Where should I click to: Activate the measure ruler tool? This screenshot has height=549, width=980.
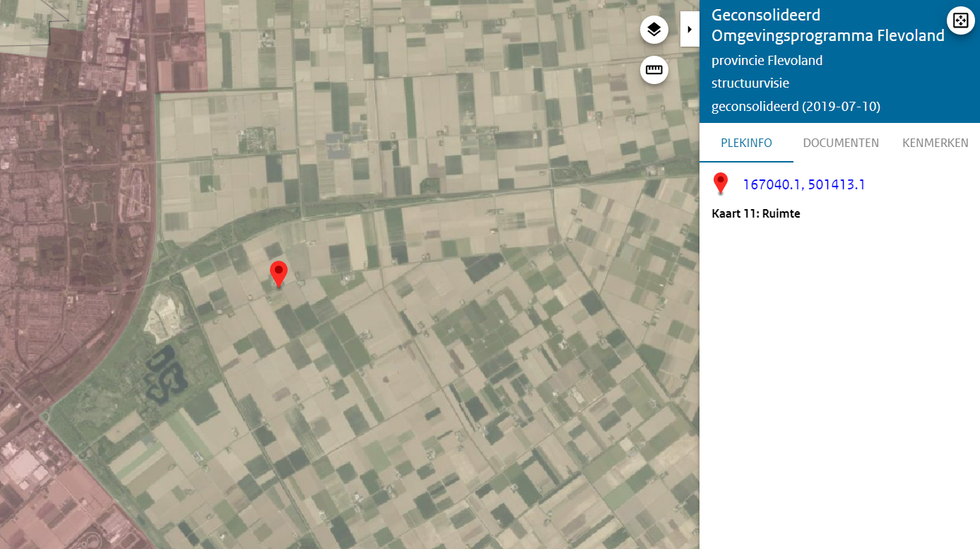pyautogui.click(x=654, y=70)
